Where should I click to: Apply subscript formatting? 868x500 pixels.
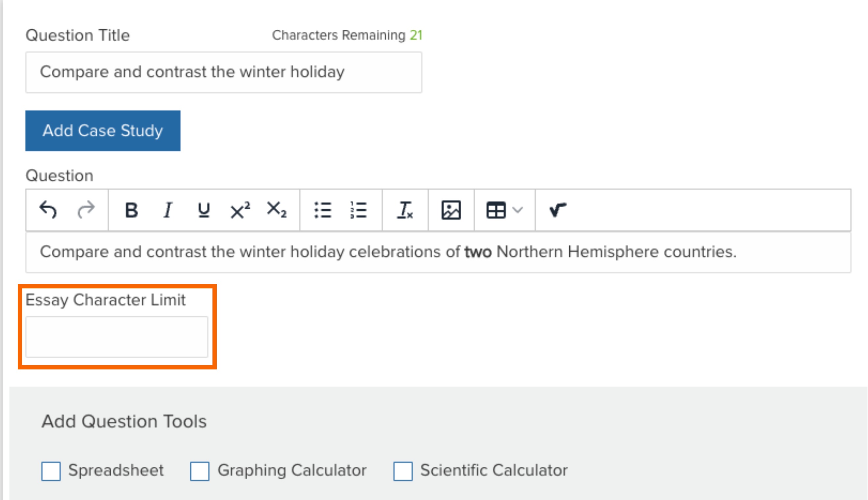pos(277,210)
